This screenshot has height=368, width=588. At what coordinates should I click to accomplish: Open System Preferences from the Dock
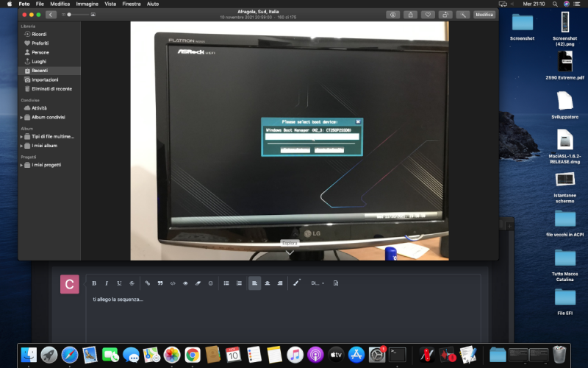(377, 355)
